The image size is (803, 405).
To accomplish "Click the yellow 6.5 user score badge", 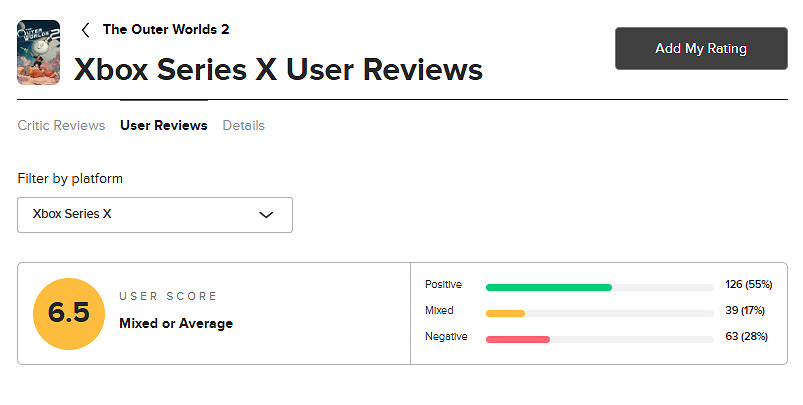I will (x=69, y=313).
